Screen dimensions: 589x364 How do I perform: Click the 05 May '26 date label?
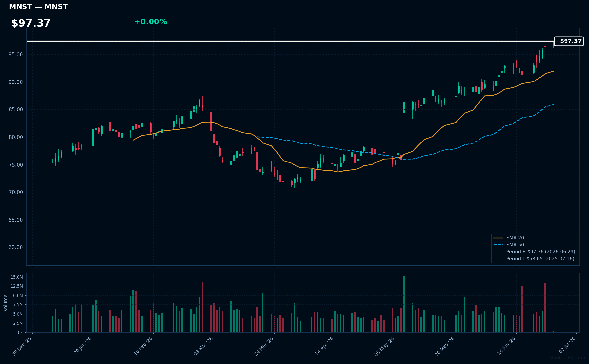point(385,346)
